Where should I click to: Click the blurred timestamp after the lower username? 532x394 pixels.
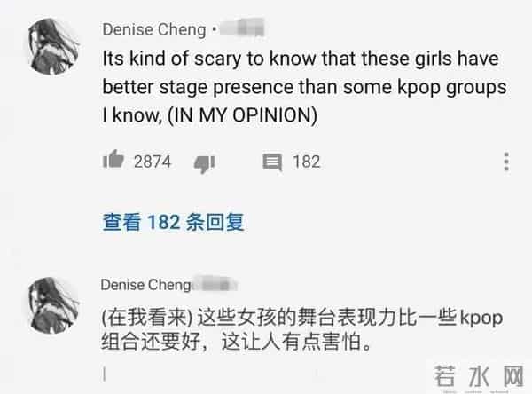[219, 284]
